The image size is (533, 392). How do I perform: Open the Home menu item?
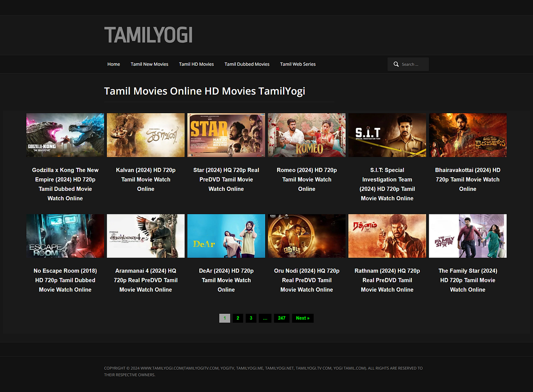113,64
